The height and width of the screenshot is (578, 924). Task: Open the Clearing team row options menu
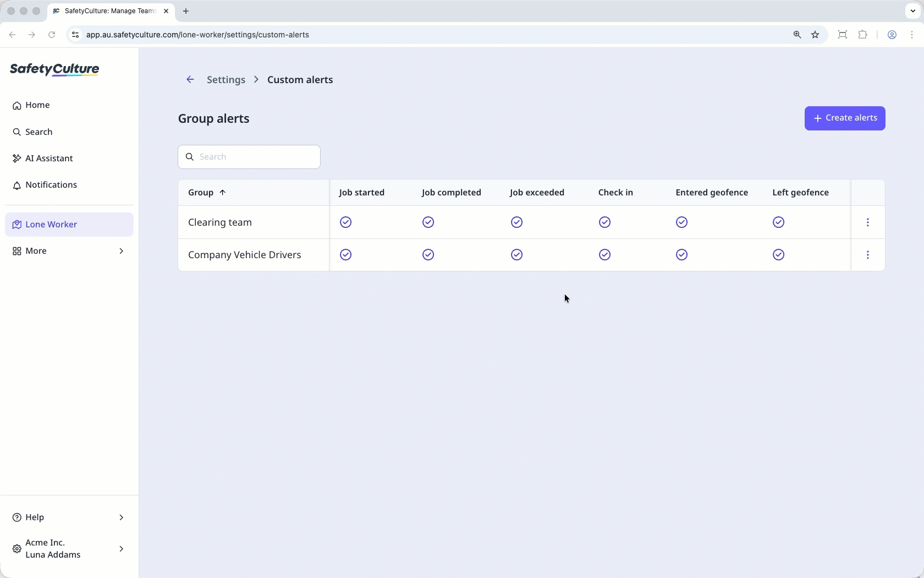868,222
